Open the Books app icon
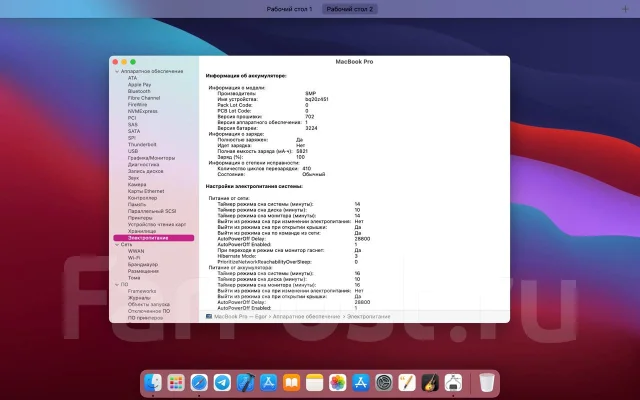The width and height of the screenshot is (640, 400). click(x=291, y=383)
